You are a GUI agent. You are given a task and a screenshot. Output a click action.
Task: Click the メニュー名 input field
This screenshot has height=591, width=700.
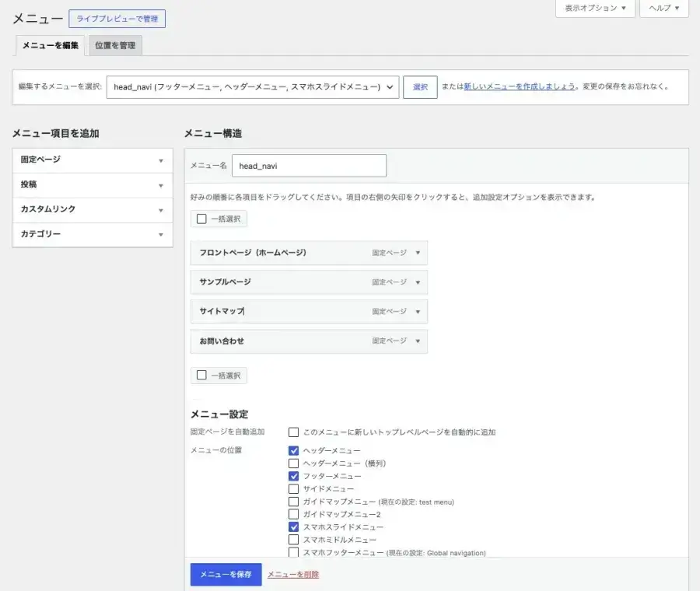point(309,166)
